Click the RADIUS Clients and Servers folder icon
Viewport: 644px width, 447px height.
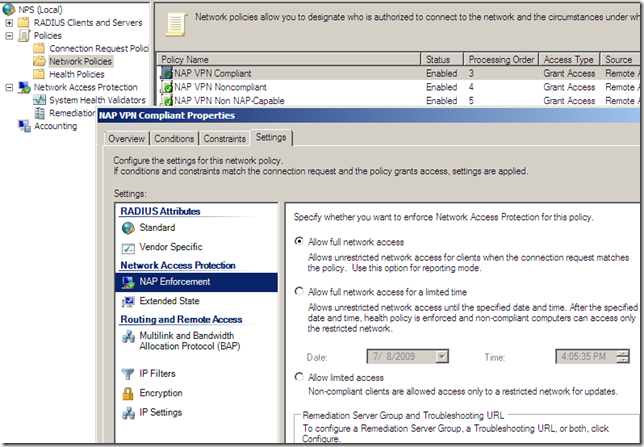(x=24, y=22)
